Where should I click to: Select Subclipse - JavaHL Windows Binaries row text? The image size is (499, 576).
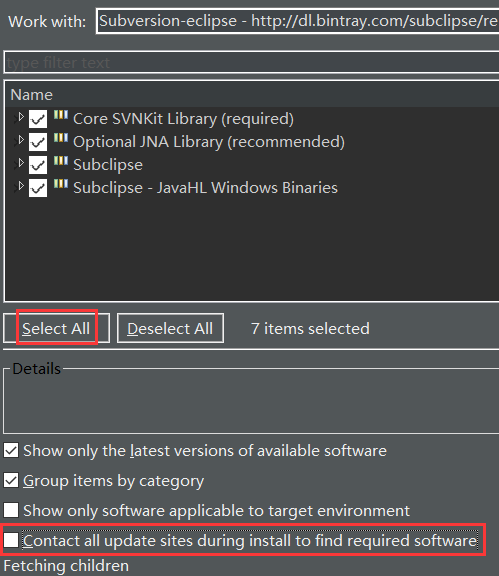click(x=205, y=188)
